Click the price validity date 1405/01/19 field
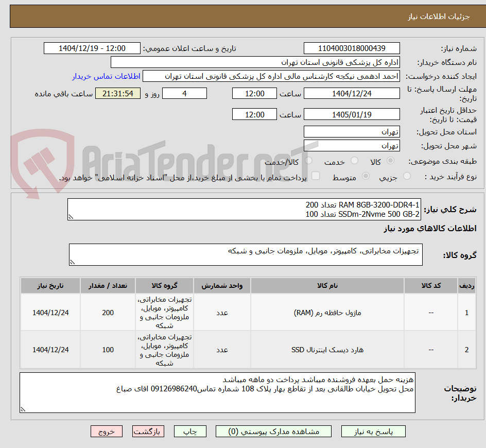Screen dimensions: 486x448 click(x=352, y=114)
